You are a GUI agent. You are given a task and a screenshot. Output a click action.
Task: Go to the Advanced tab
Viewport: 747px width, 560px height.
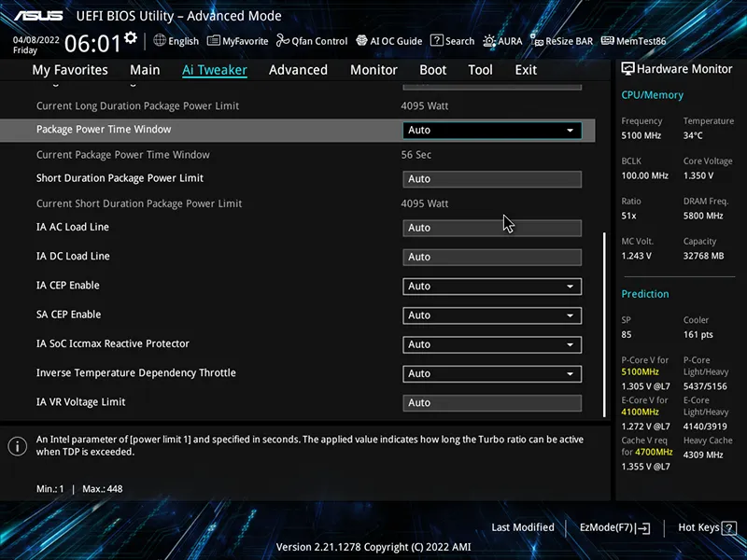click(x=298, y=70)
